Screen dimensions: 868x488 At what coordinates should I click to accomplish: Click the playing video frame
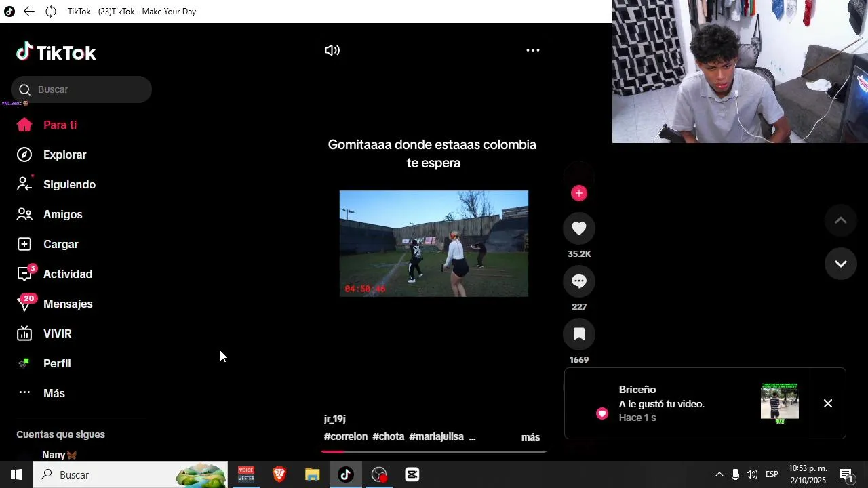tap(434, 243)
